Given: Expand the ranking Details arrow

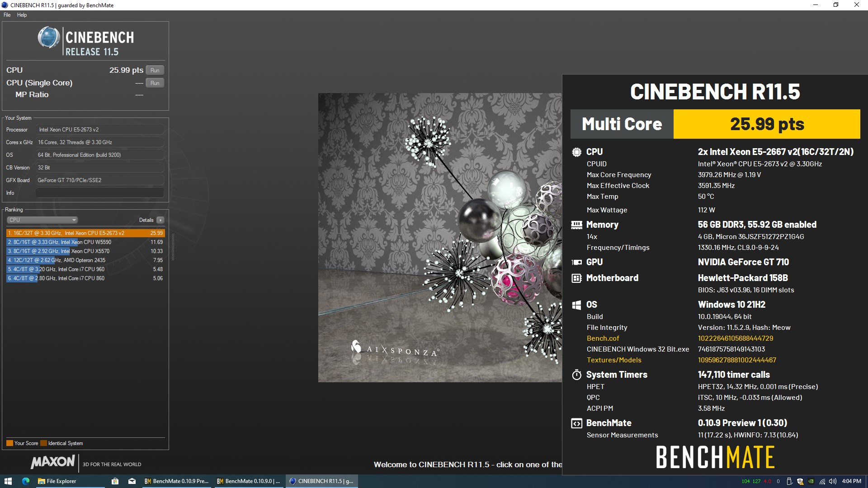Looking at the screenshot, I should pyautogui.click(x=160, y=220).
